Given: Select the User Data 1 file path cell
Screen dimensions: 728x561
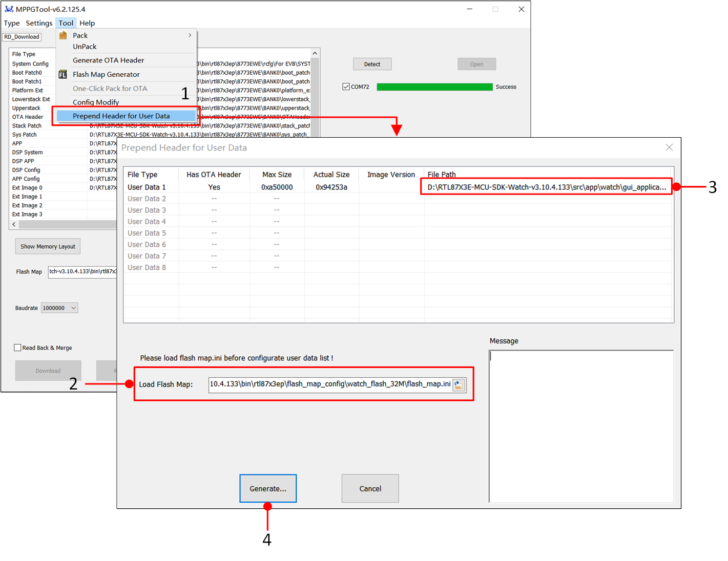Looking at the screenshot, I should [x=546, y=187].
